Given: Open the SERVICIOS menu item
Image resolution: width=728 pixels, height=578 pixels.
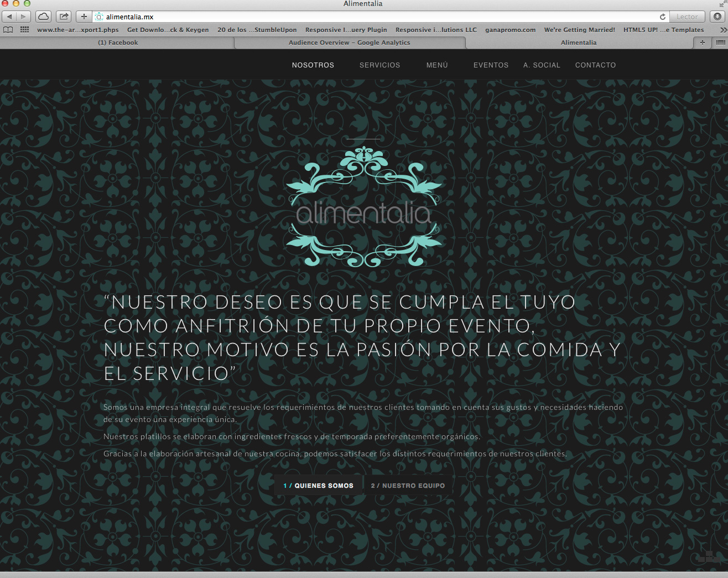Looking at the screenshot, I should pyautogui.click(x=379, y=65).
